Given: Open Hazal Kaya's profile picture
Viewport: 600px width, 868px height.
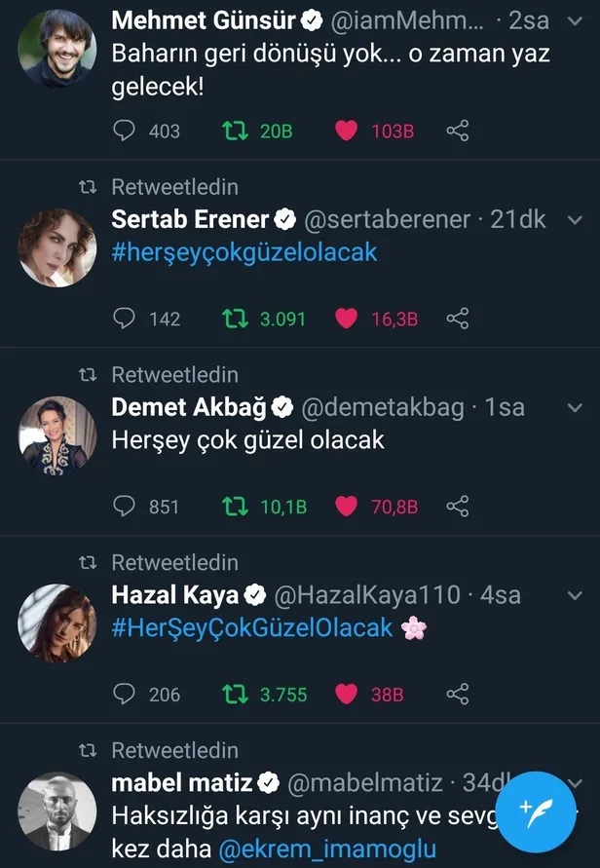Looking at the screenshot, I should pos(57,623).
